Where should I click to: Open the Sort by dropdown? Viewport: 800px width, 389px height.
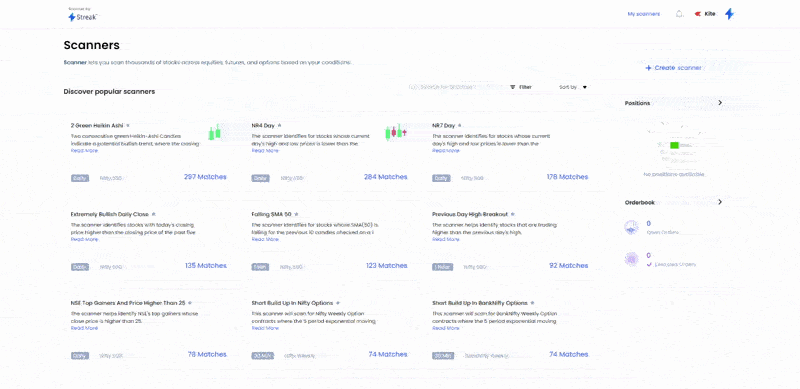tap(573, 87)
